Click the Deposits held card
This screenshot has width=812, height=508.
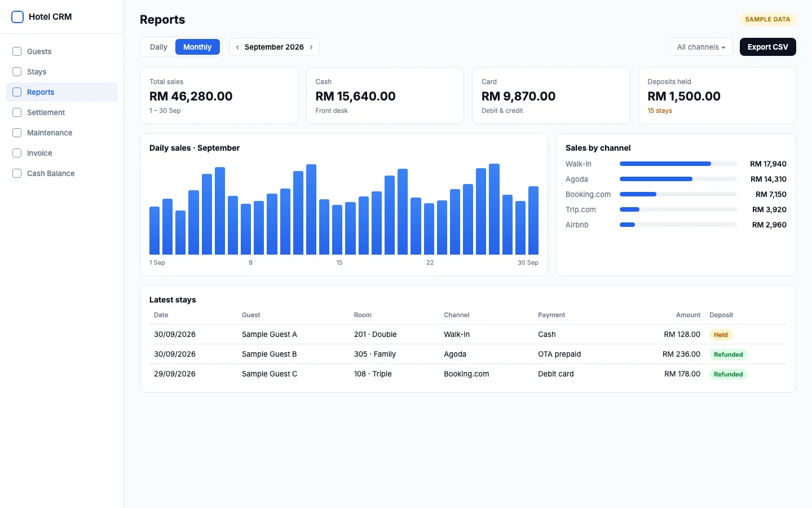pos(717,96)
